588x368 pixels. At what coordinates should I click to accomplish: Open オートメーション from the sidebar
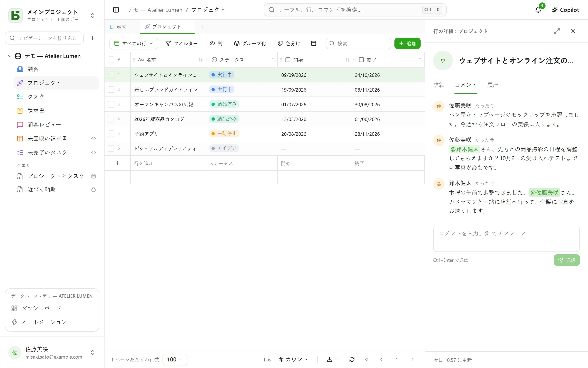coord(52,322)
